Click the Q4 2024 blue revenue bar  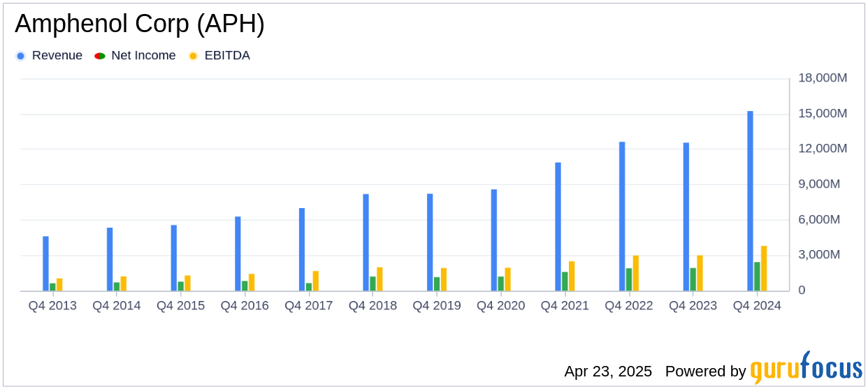pos(750,201)
